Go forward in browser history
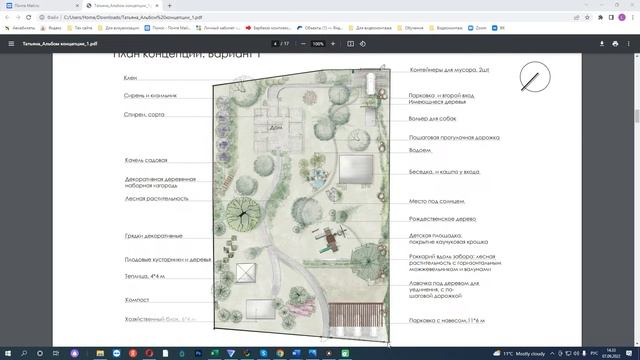Screen dimensions: 640x360 pos(18,17)
